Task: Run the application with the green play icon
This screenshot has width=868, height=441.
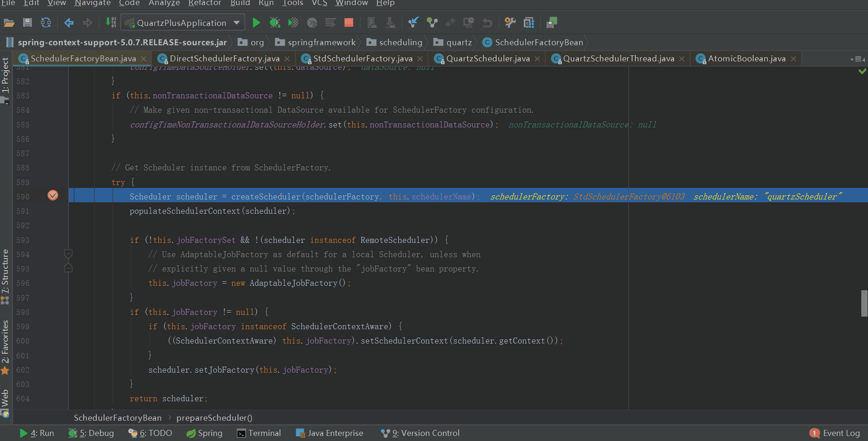Action: click(x=256, y=23)
